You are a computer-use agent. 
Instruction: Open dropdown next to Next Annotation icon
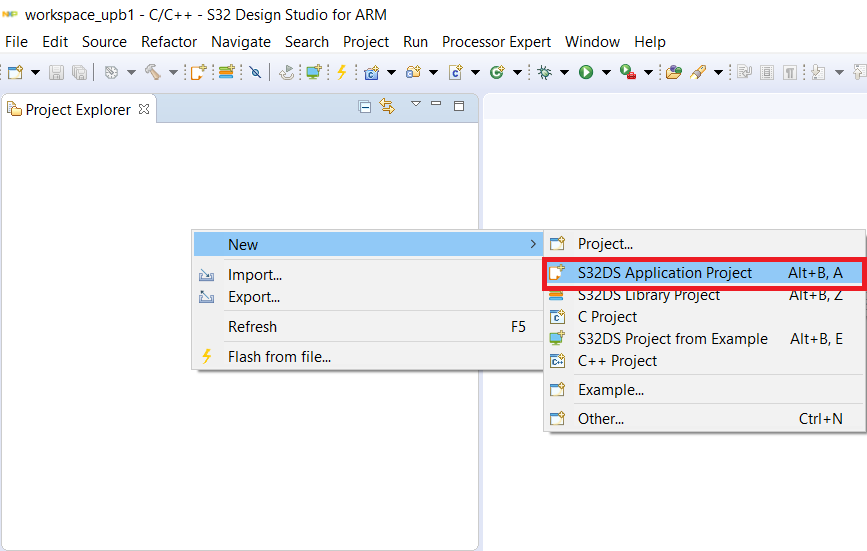point(839,72)
